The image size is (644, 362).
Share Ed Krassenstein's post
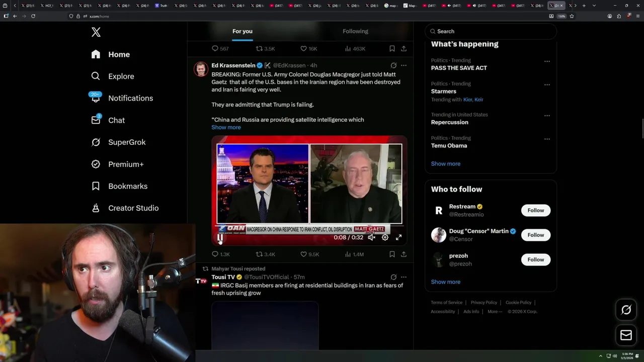point(404,254)
